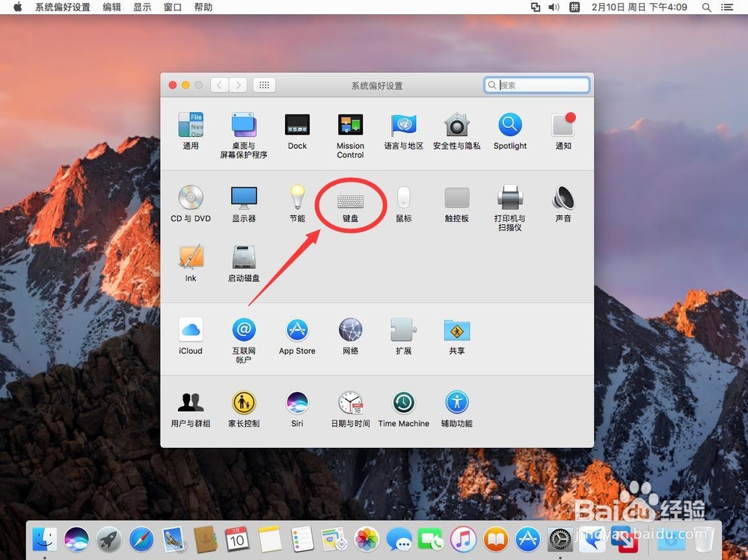Open the 系统偏好设置 menu
Viewport: 748px width, 560px height.
tap(63, 7)
